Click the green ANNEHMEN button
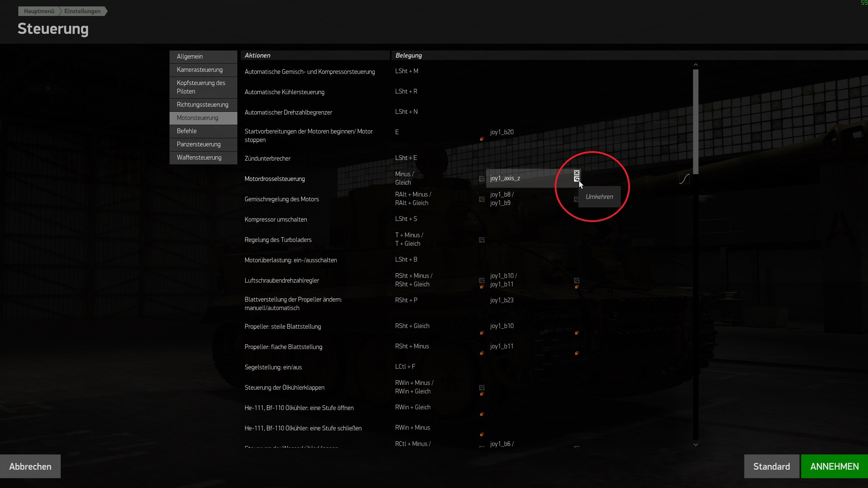This screenshot has width=868, height=488. point(834,466)
